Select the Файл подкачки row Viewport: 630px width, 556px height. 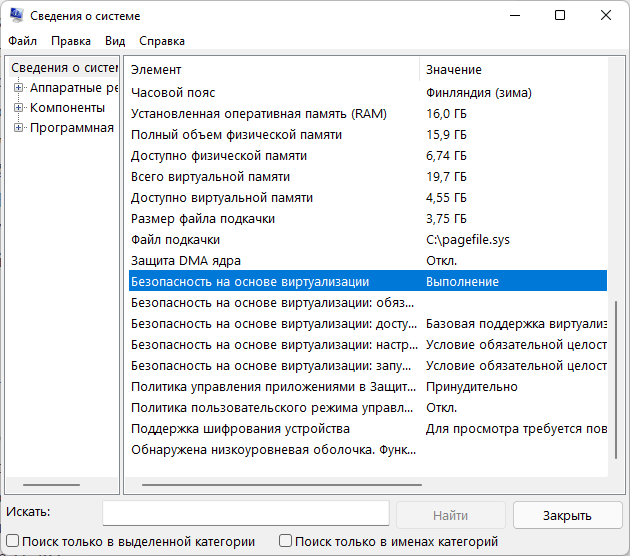coord(368,239)
